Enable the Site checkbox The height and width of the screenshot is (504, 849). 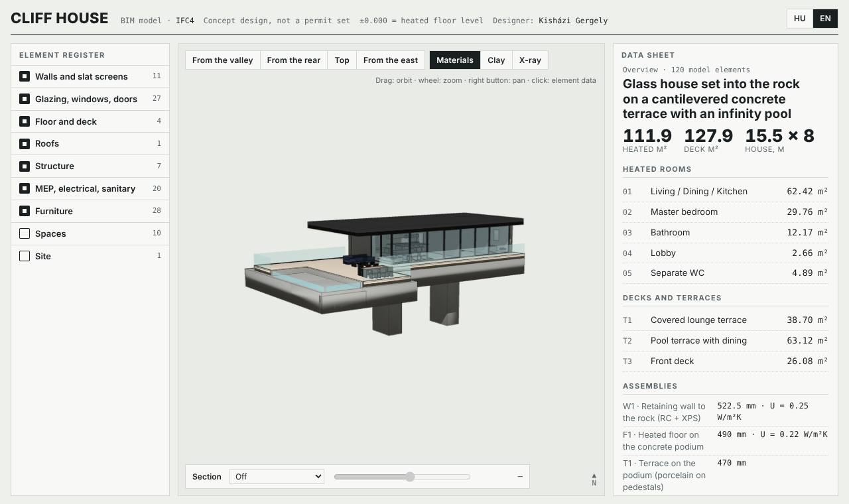25,256
